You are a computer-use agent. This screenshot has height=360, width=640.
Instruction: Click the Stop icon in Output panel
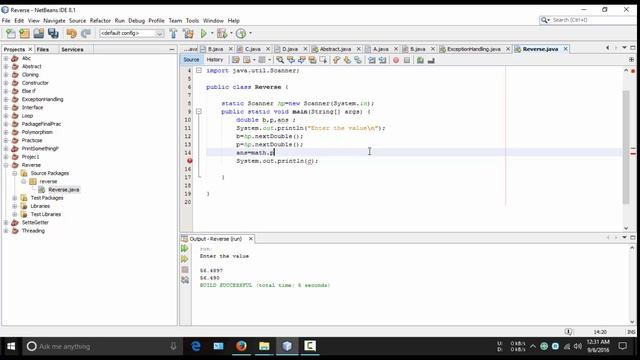(x=185, y=270)
